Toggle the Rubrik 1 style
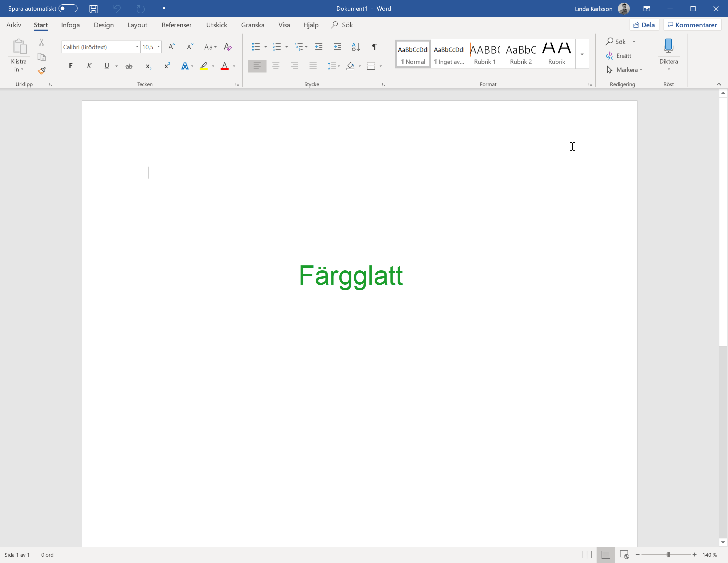Image resolution: width=728 pixels, height=563 pixels. pos(484,53)
